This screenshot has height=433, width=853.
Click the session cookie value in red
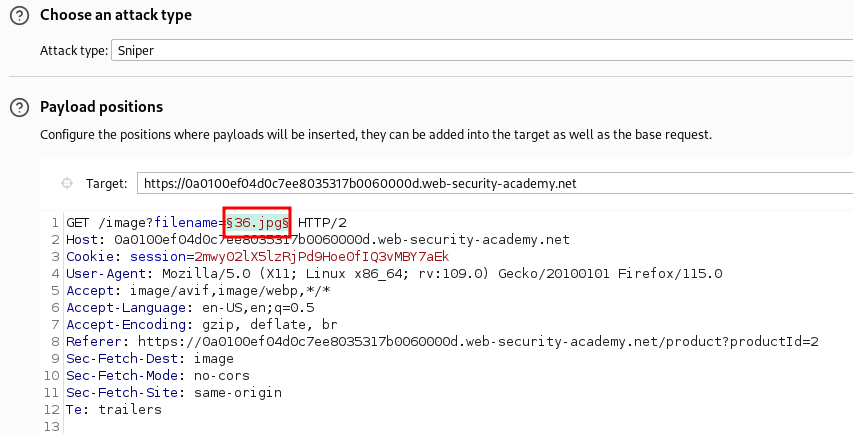click(322, 256)
